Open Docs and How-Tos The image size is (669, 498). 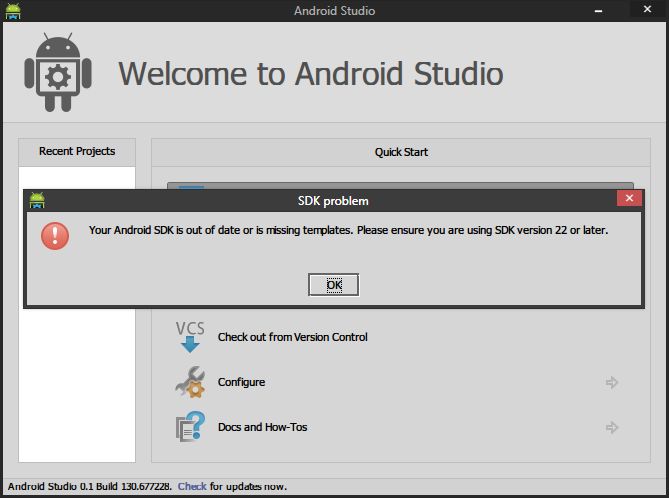point(262,427)
